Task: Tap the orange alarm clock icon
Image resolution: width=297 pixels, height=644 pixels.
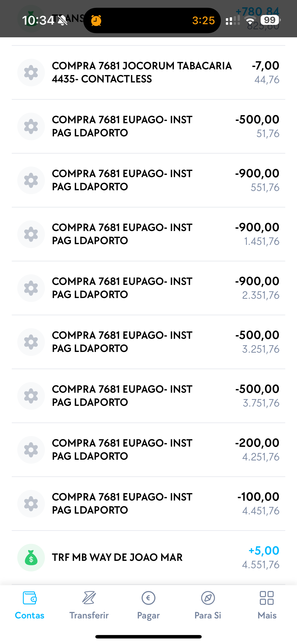Action: (x=96, y=20)
